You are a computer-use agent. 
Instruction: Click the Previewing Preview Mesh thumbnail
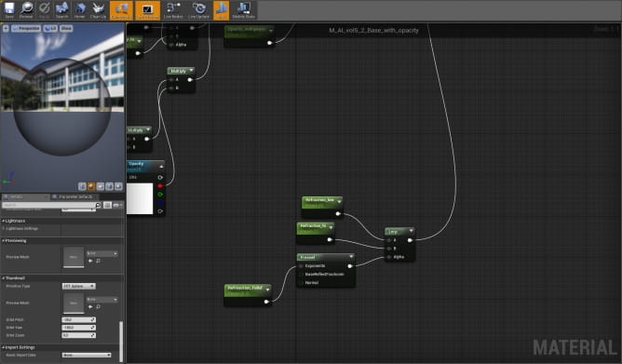tap(74, 257)
